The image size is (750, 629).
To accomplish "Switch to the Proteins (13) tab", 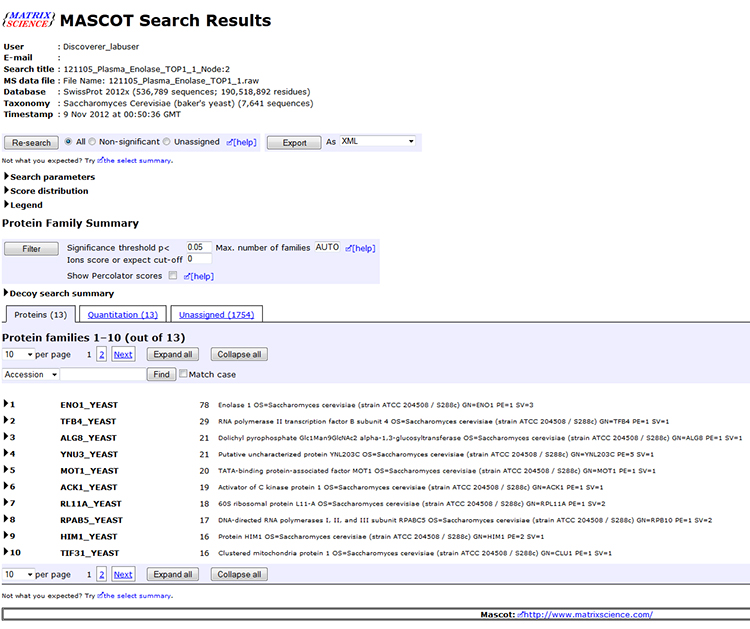I will click(41, 314).
